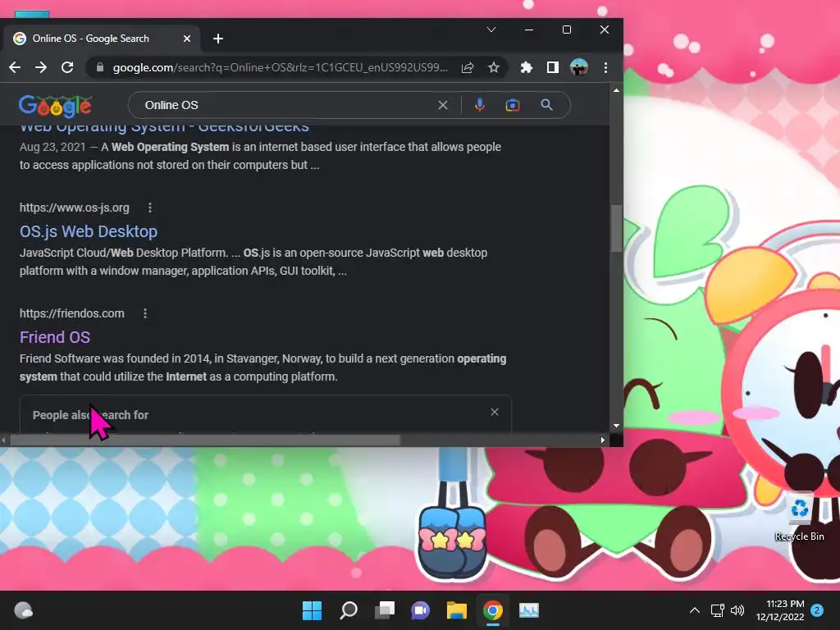This screenshot has width=840, height=630.
Task: Select the Chrome icon on the taskbar
Action: 493,610
